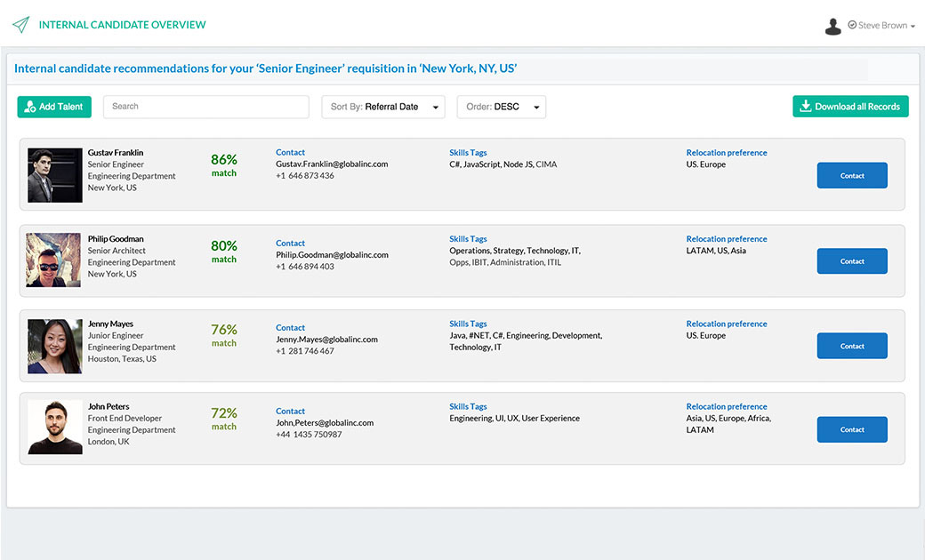Click the person icon on Add Talent
The width and height of the screenshot is (925, 560).
29,107
